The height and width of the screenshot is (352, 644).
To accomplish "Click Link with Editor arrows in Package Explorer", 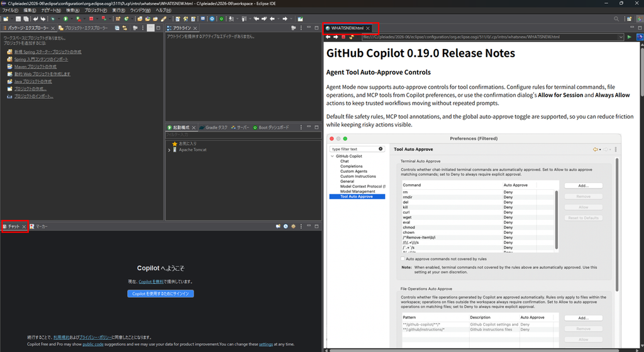I will [125, 28].
